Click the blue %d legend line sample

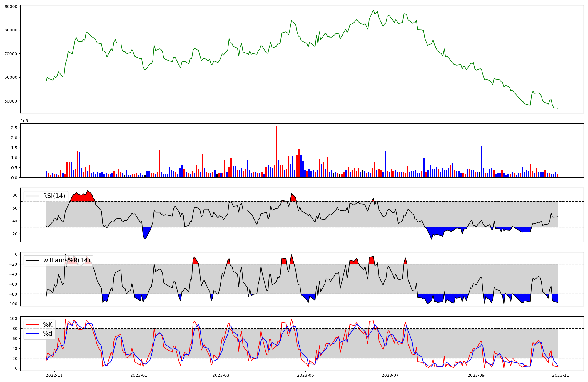[x=32, y=334]
